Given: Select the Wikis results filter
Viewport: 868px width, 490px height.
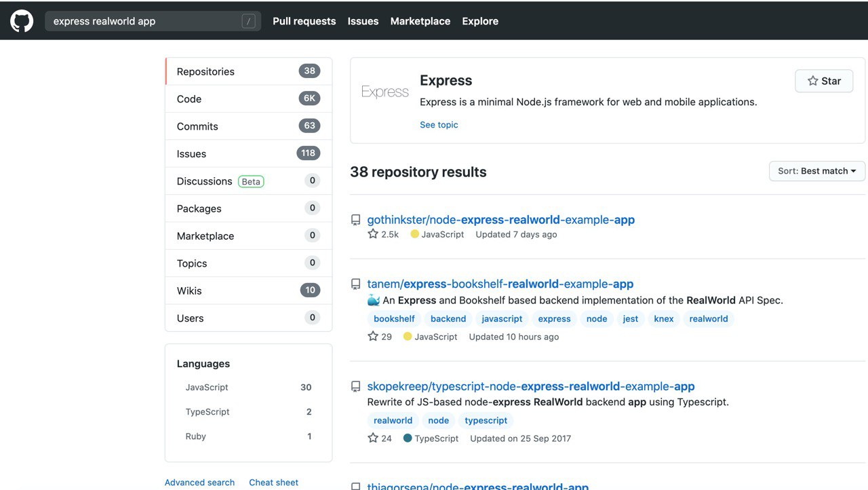Looking at the screenshot, I should 249,290.
